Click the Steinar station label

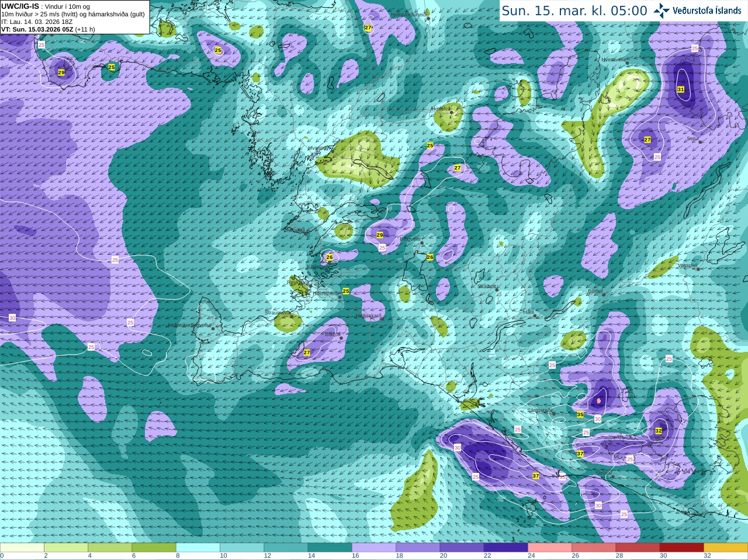(604, 473)
